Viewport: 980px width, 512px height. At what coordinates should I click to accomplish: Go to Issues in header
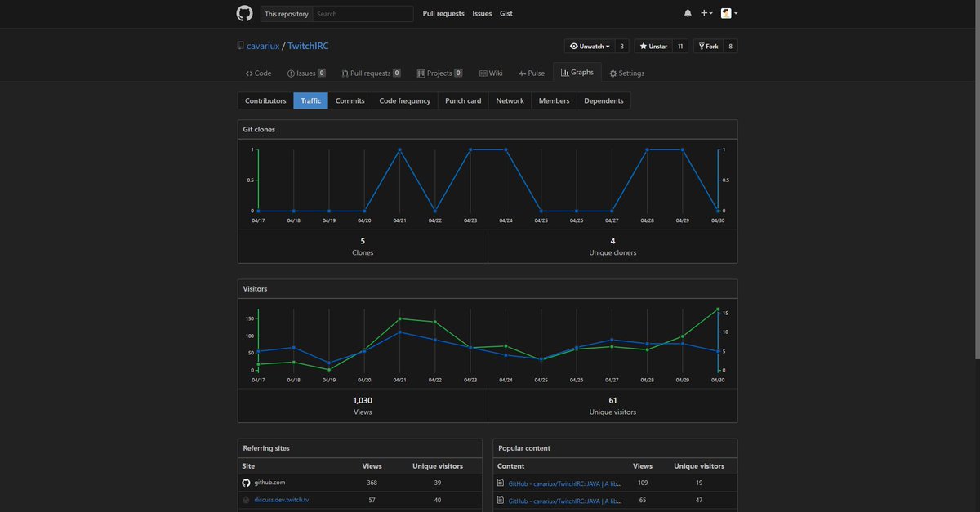[x=482, y=14]
